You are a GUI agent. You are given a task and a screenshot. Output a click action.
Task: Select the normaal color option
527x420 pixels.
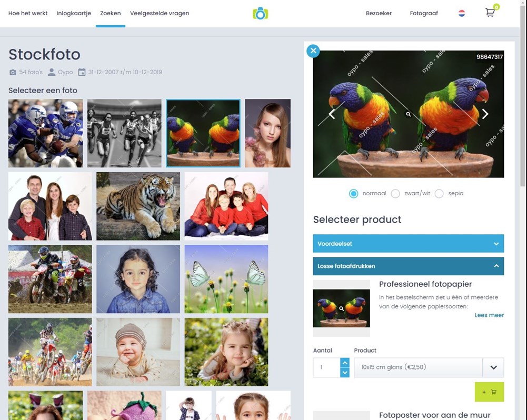[354, 194]
